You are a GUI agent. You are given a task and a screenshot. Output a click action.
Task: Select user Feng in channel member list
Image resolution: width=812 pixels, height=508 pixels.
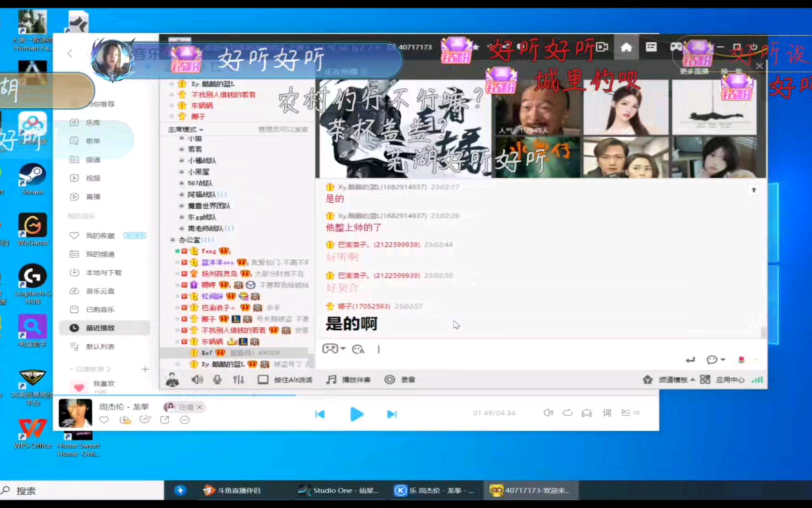(x=209, y=251)
